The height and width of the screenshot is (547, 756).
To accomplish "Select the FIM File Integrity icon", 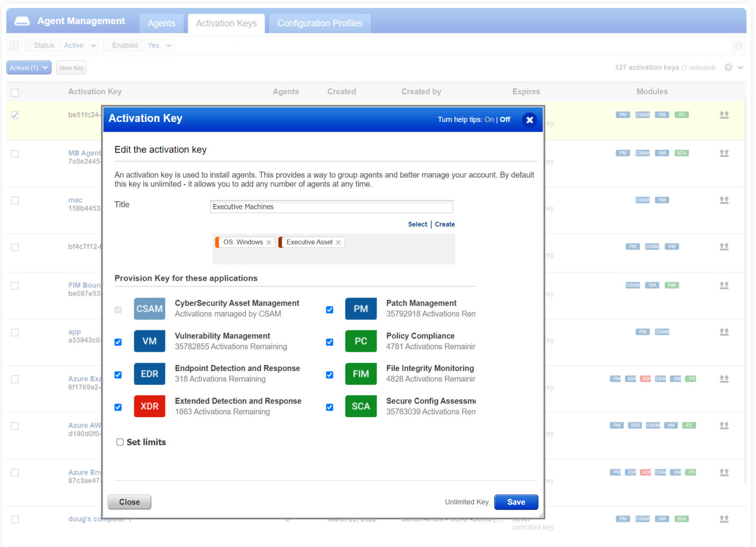I will click(361, 374).
